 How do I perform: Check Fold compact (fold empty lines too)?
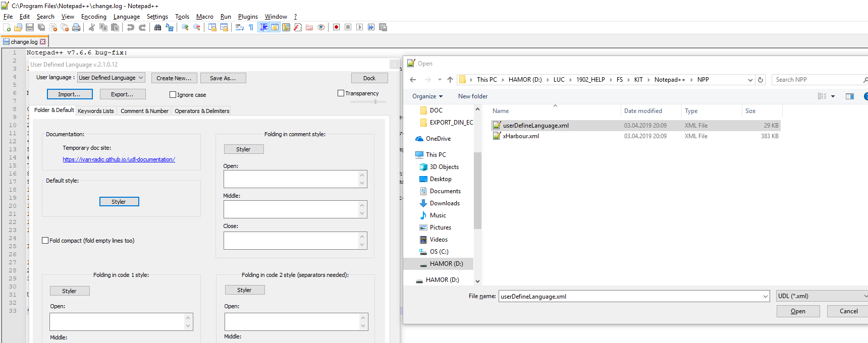point(45,241)
